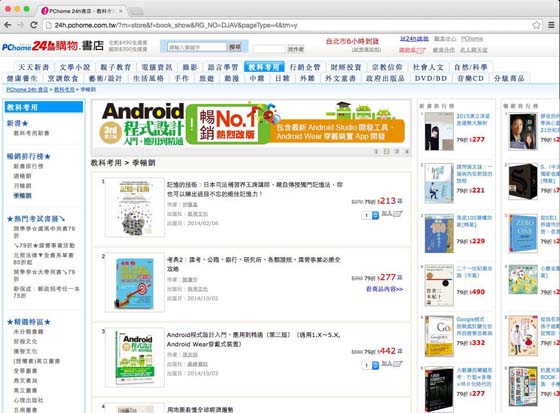Image resolution: width=560 pixels, height=413 pixels.
Task: Open the 政府出版品 category tab
Action: point(385,78)
